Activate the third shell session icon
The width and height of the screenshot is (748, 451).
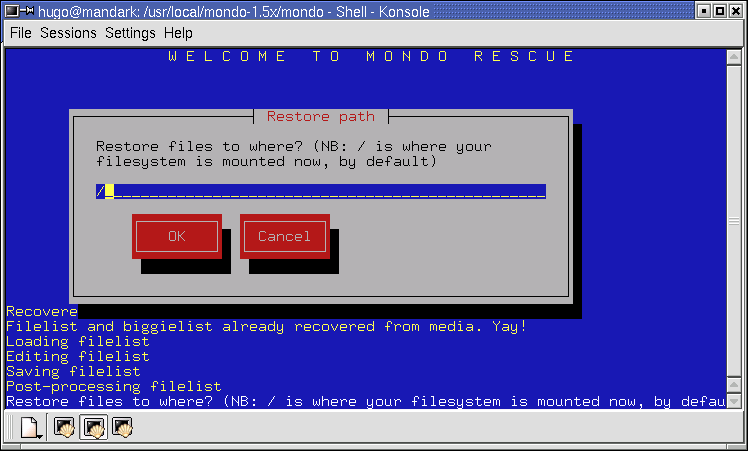(x=123, y=429)
